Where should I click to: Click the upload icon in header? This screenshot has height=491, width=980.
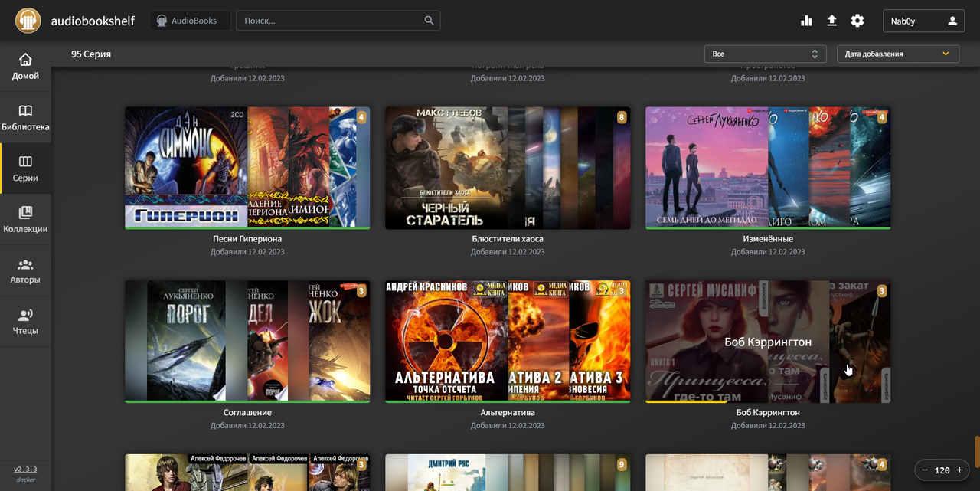coord(832,21)
